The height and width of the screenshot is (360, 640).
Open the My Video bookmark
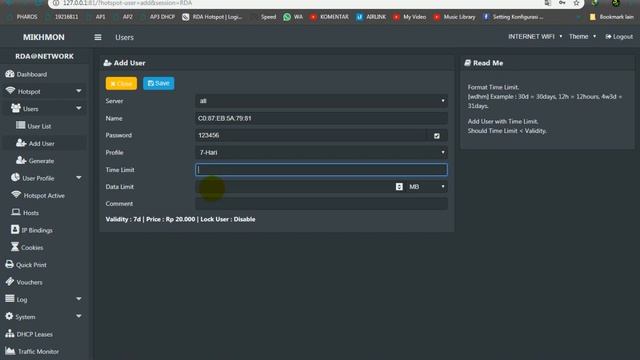click(x=409, y=17)
